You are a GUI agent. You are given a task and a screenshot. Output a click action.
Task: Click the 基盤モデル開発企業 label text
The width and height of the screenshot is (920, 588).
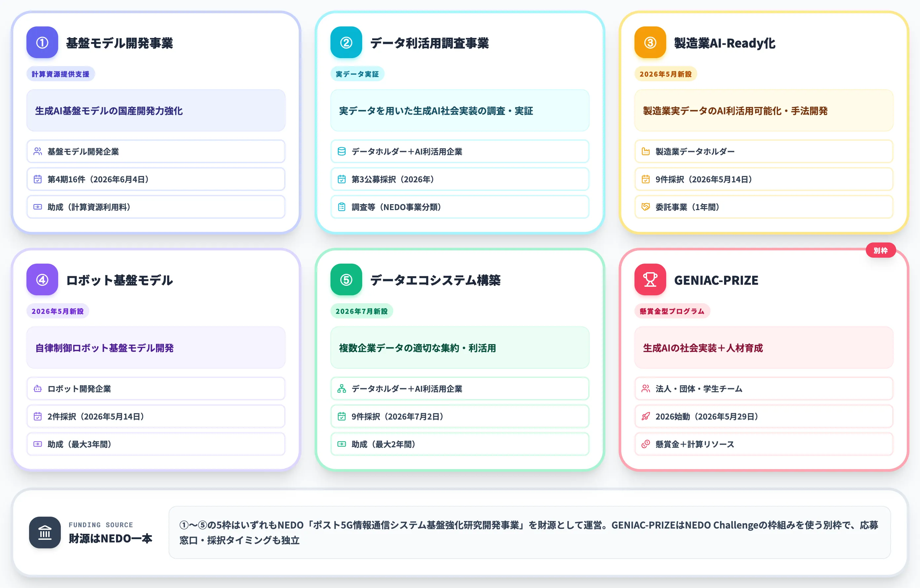coord(83,152)
